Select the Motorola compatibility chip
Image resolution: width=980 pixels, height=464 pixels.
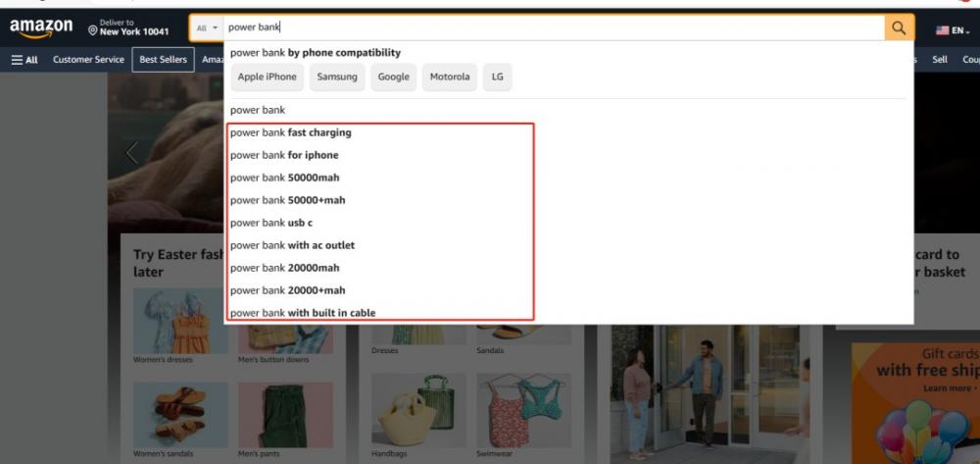(x=450, y=77)
